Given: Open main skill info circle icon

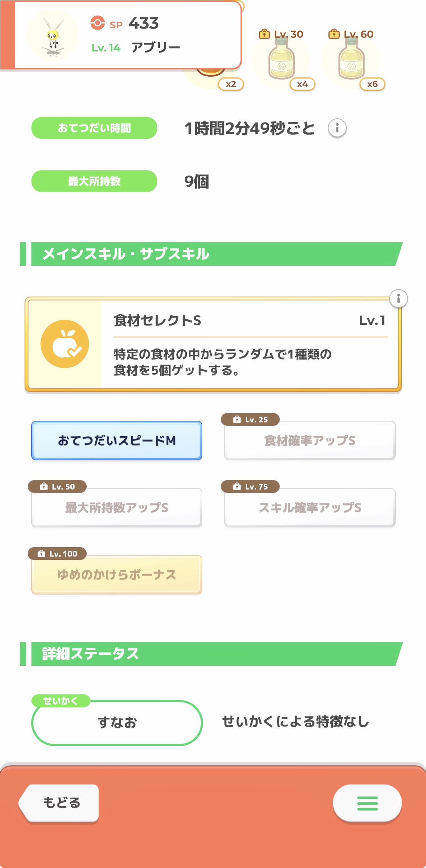Looking at the screenshot, I should [x=398, y=299].
